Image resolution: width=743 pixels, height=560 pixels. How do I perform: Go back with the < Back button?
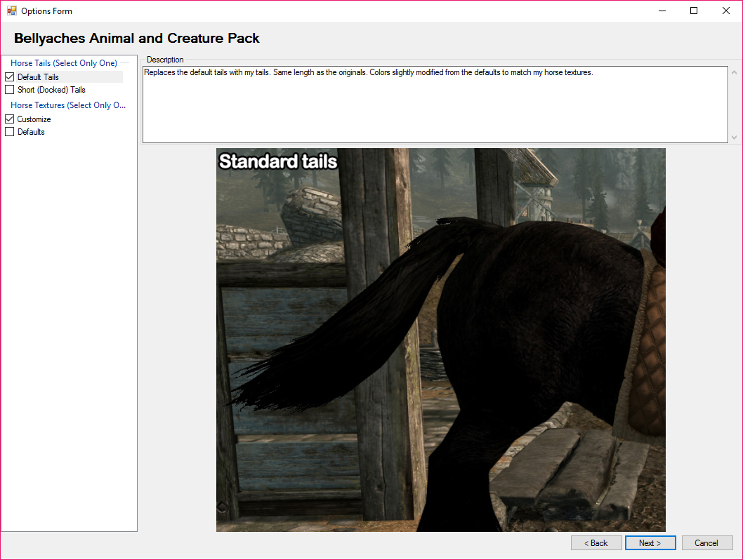(x=596, y=543)
